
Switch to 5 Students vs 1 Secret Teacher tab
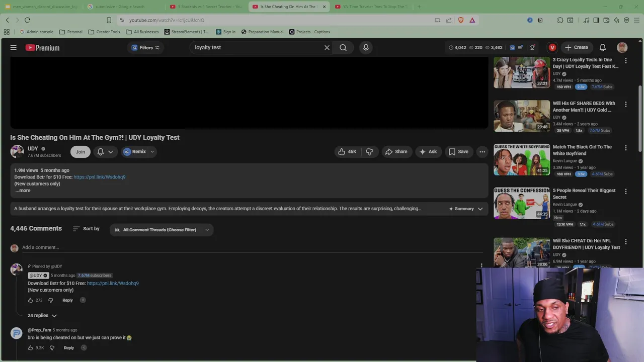[206, 7]
